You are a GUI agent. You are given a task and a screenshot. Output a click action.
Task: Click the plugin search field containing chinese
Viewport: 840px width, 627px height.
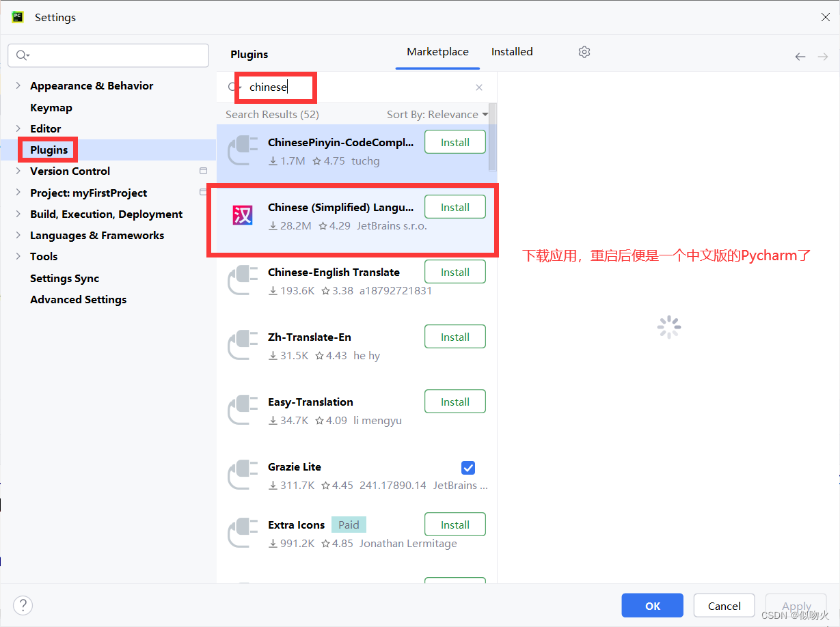point(357,87)
